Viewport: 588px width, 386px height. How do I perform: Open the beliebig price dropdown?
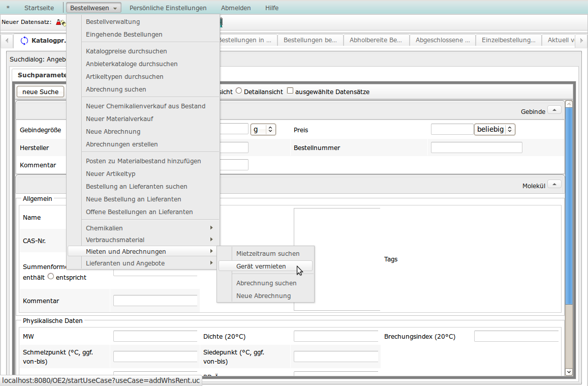point(494,129)
